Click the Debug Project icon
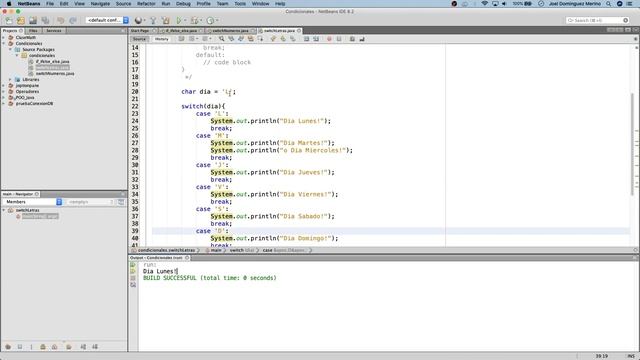This screenshot has height=360, width=640. click(194, 20)
